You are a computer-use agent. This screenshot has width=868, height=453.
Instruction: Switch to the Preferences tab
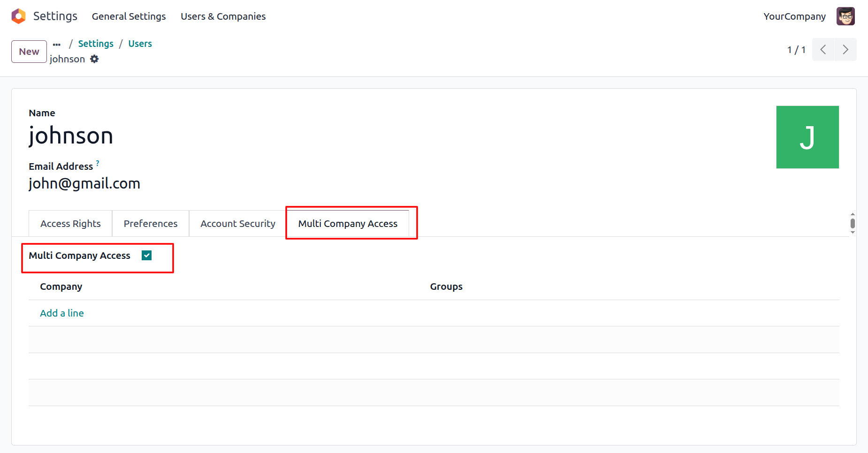[x=151, y=224]
